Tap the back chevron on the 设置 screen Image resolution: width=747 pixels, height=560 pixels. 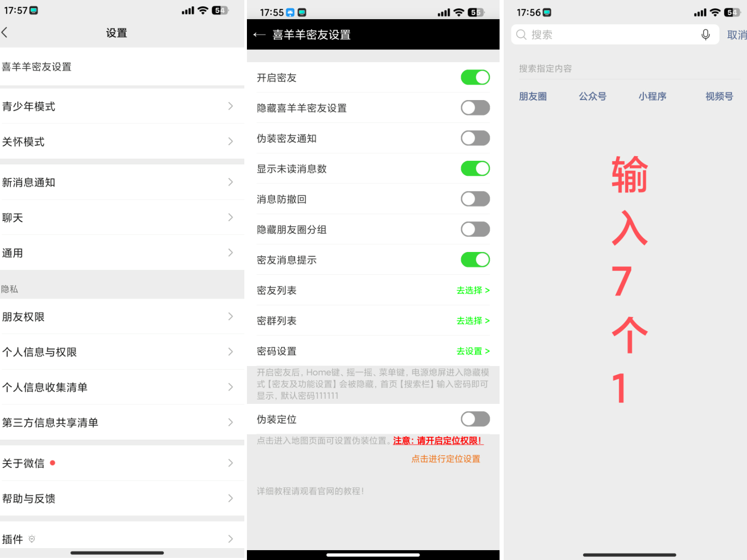(x=5, y=33)
